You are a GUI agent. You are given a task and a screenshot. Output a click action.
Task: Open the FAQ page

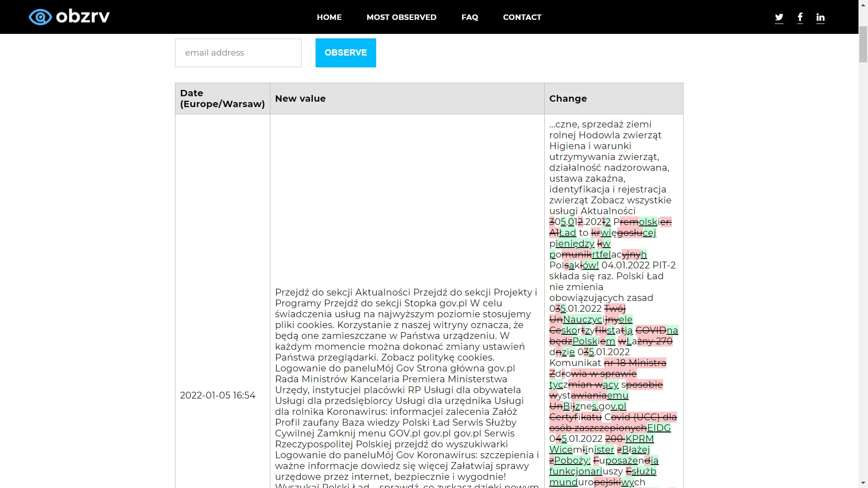pyautogui.click(x=470, y=17)
